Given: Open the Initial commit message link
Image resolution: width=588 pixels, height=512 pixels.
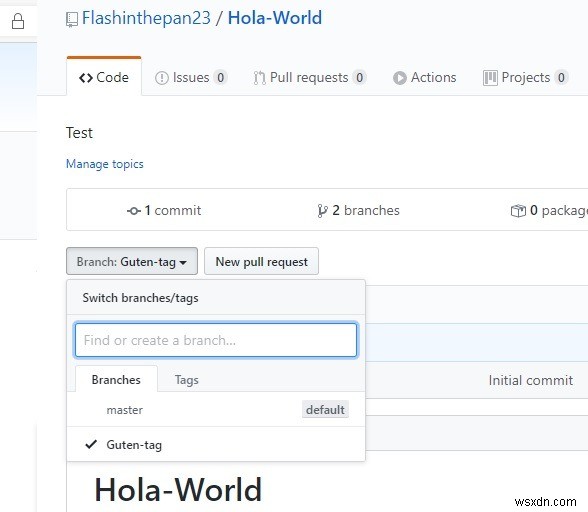Looking at the screenshot, I should pos(531,380).
